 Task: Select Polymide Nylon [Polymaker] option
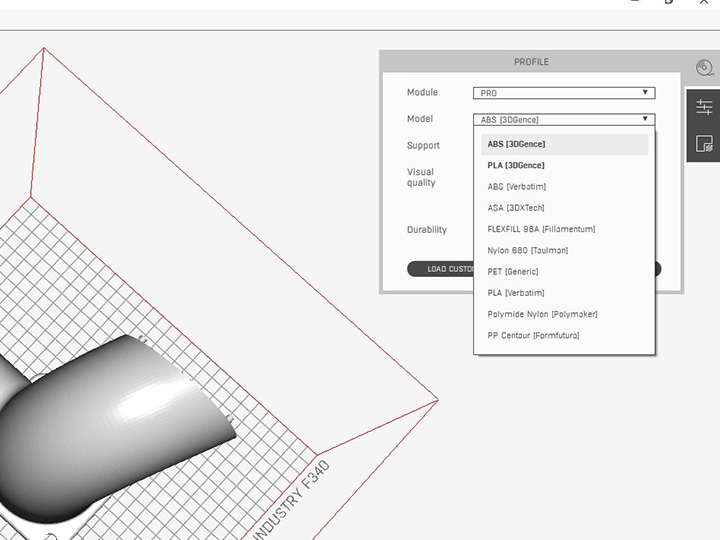pyautogui.click(x=542, y=314)
